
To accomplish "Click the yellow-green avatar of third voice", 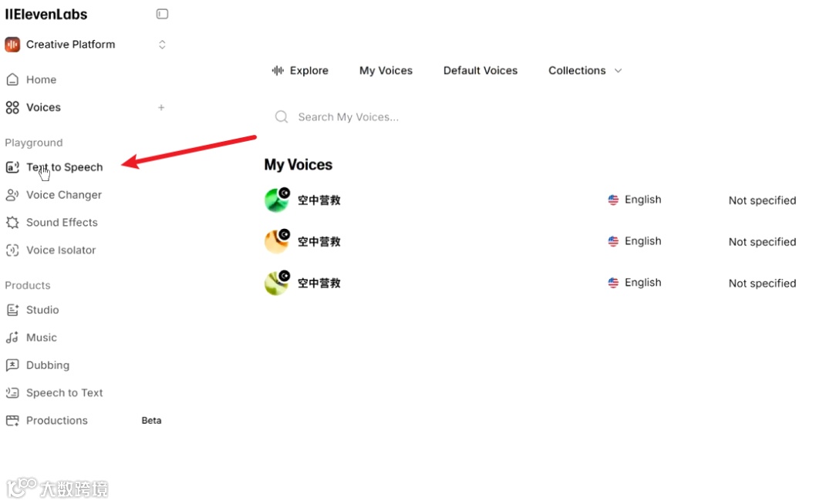I will (x=277, y=283).
